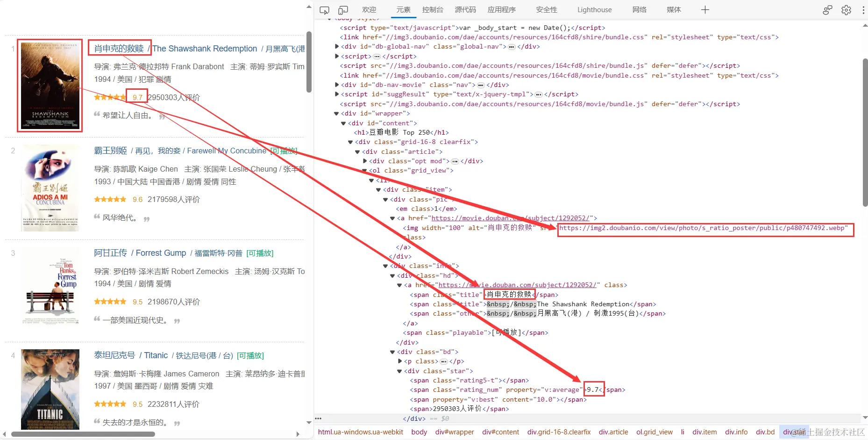Click the 可播放 tag beside Forrest Gump
The image size is (868, 440).
click(x=260, y=253)
